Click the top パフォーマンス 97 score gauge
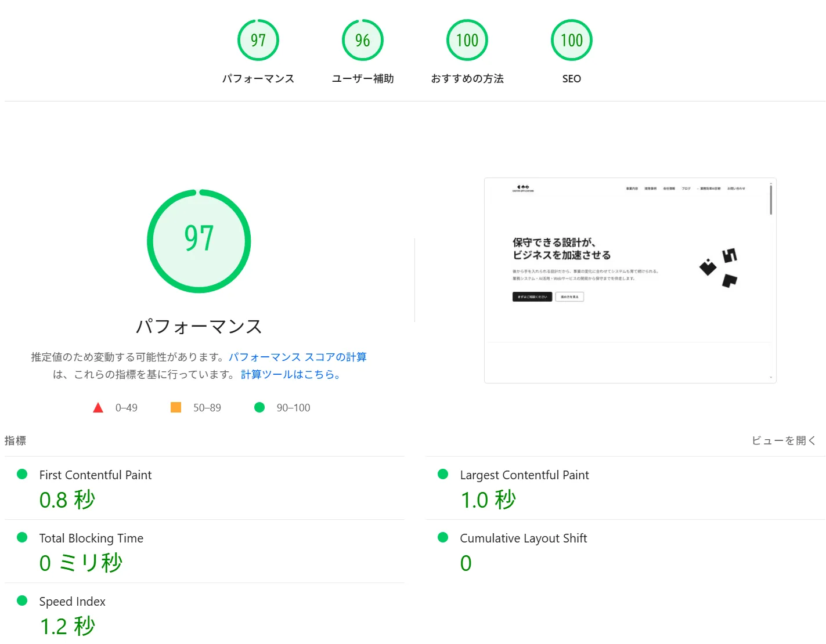This screenshot has height=644, width=826. [x=258, y=40]
